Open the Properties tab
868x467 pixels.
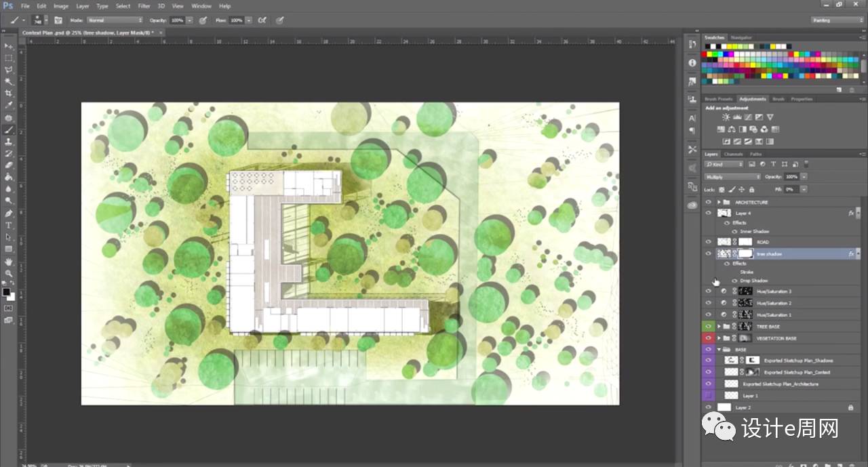802,99
